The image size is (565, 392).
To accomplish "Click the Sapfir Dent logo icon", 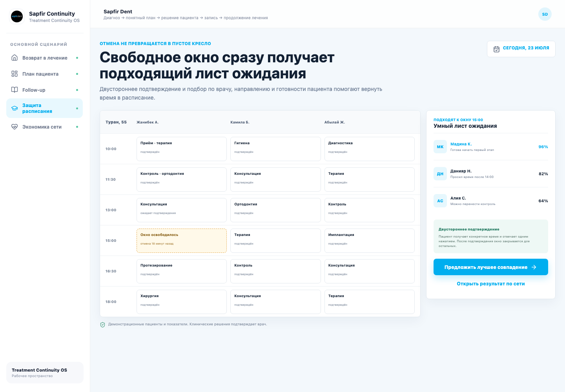I will click(17, 16).
